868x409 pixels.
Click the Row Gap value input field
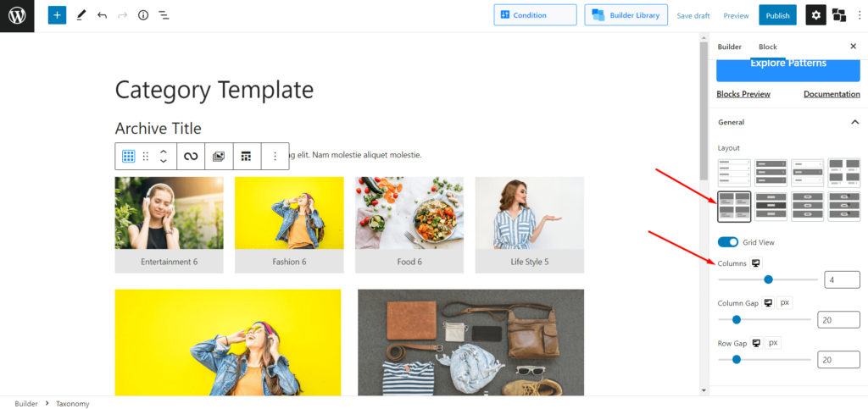[838, 360]
